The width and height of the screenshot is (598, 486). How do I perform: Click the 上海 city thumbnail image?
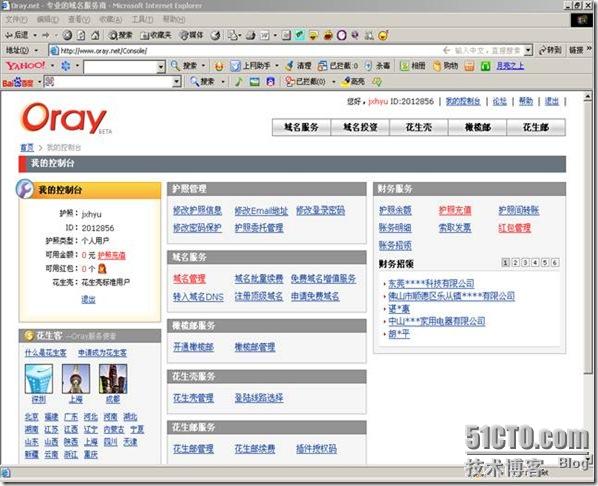click(x=76, y=378)
